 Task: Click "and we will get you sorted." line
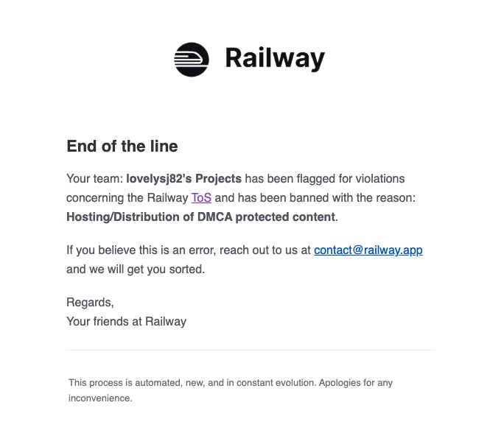tap(135, 269)
